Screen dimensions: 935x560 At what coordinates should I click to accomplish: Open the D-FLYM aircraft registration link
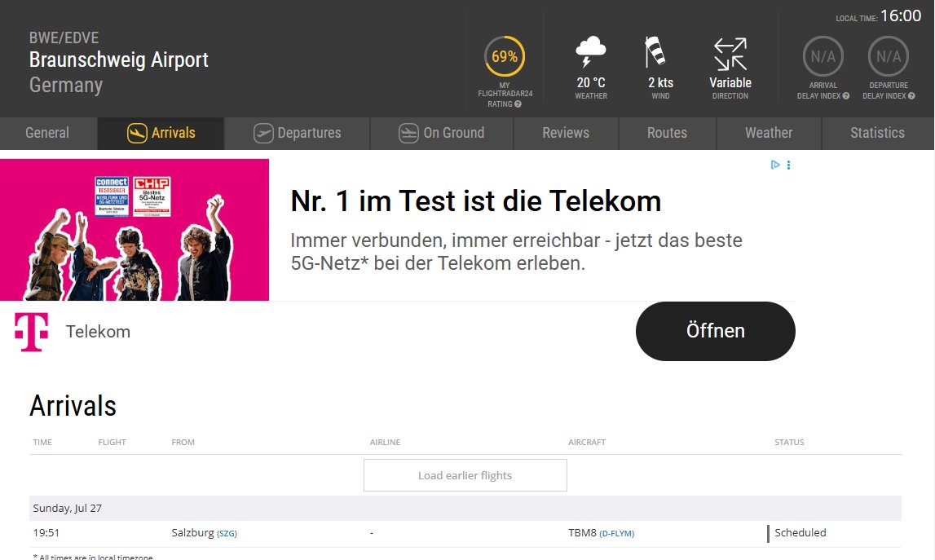click(x=616, y=534)
